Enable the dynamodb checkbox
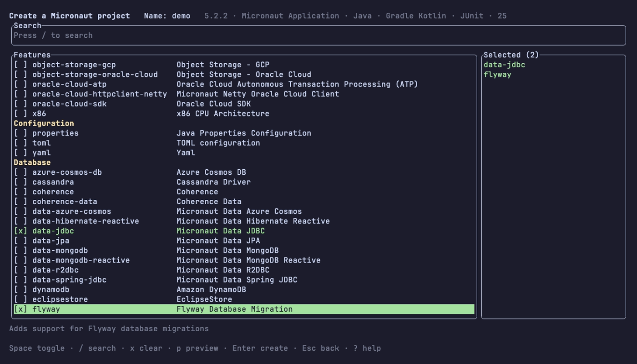The width and height of the screenshot is (637, 364). pyautogui.click(x=20, y=290)
